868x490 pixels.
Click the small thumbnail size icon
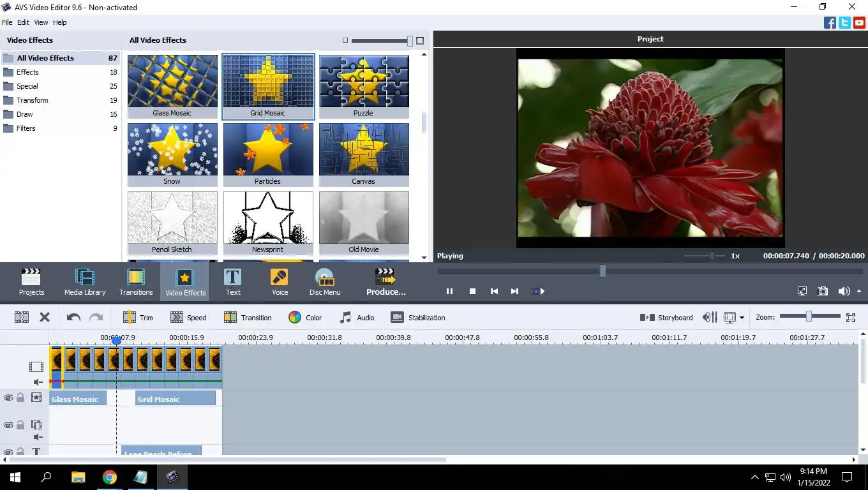pyautogui.click(x=345, y=40)
